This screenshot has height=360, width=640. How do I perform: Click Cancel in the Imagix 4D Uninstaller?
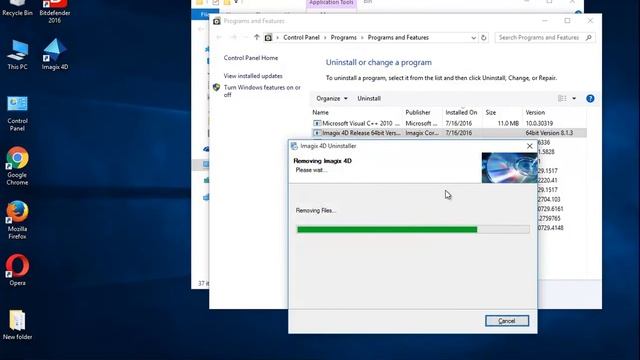pyautogui.click(x=507, y=321)
